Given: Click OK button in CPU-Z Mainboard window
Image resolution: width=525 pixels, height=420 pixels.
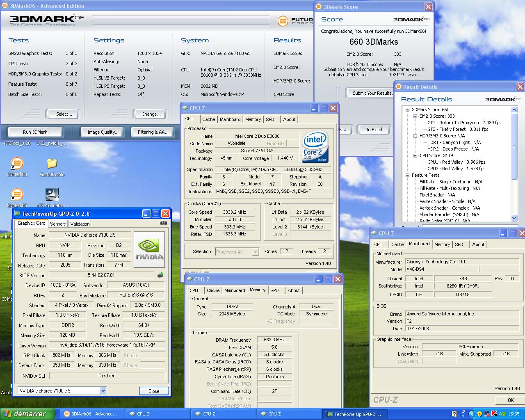Looking at the screenshot, I should [x=511, y=400].
